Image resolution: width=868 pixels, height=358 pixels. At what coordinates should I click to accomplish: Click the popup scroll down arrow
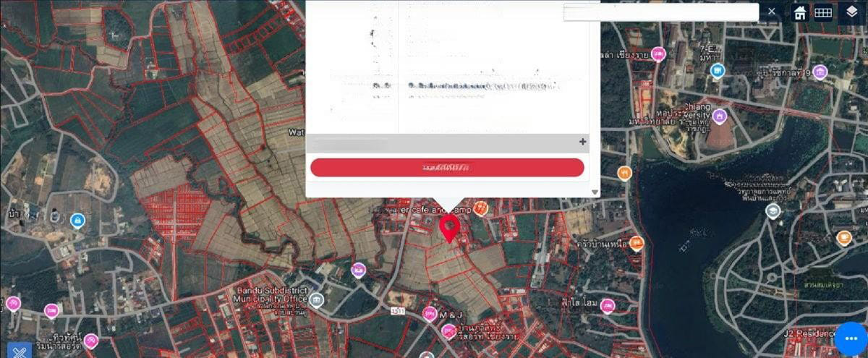595,192
